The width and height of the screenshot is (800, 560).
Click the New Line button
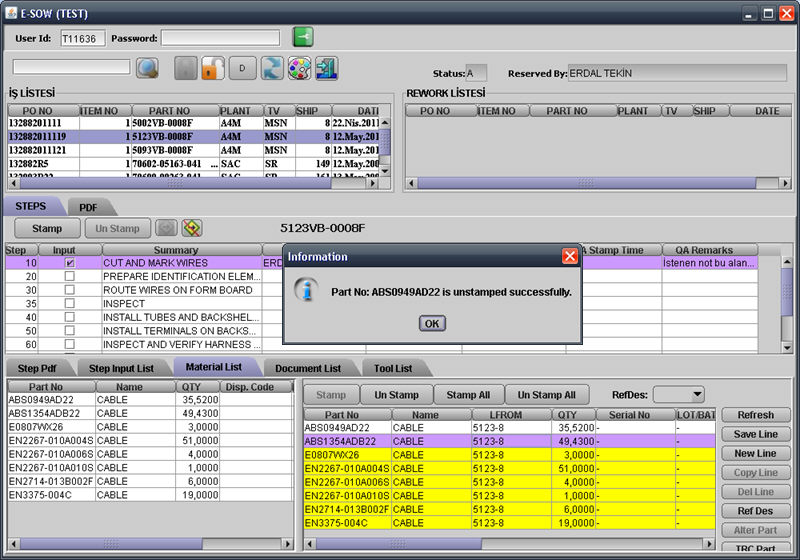(x=756, y=453)
